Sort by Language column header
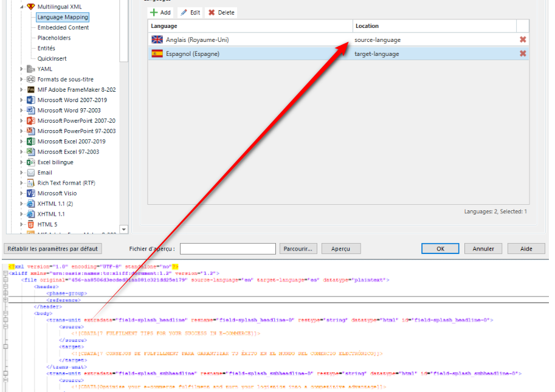 pyautogui.click(x=250, y=26)
